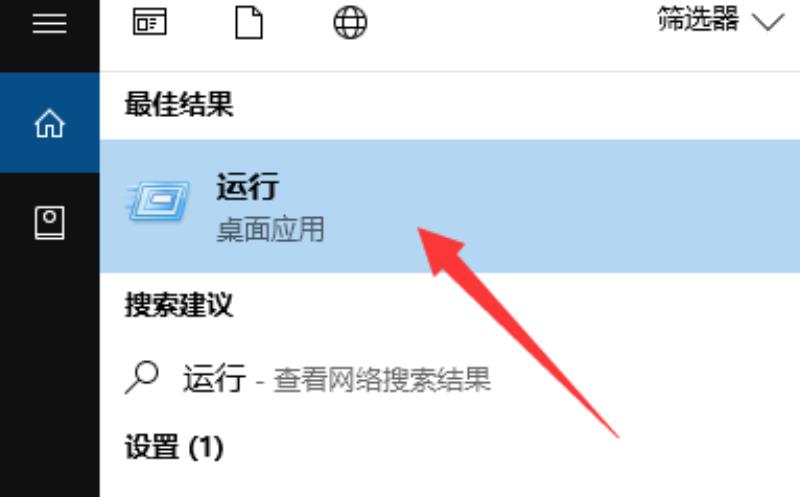This screenshot has height=497, width=800.
Task: Click the 最佳结果 section heading
Action: [x=179, y=104]
